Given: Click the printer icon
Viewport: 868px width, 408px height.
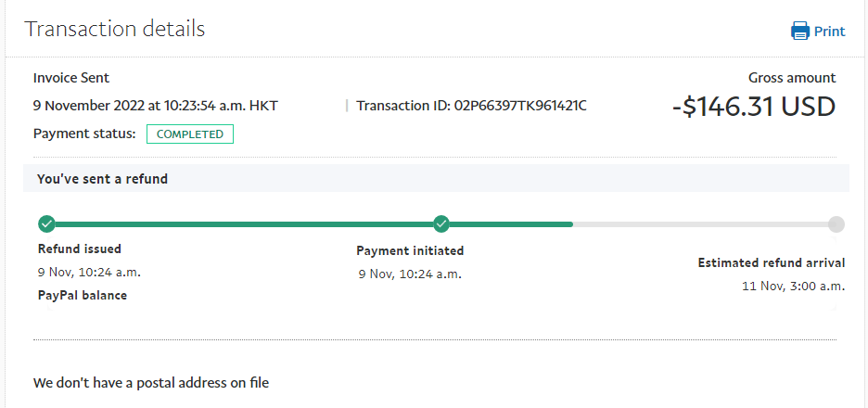Looking at the screenshot, I should click(799, 32).
